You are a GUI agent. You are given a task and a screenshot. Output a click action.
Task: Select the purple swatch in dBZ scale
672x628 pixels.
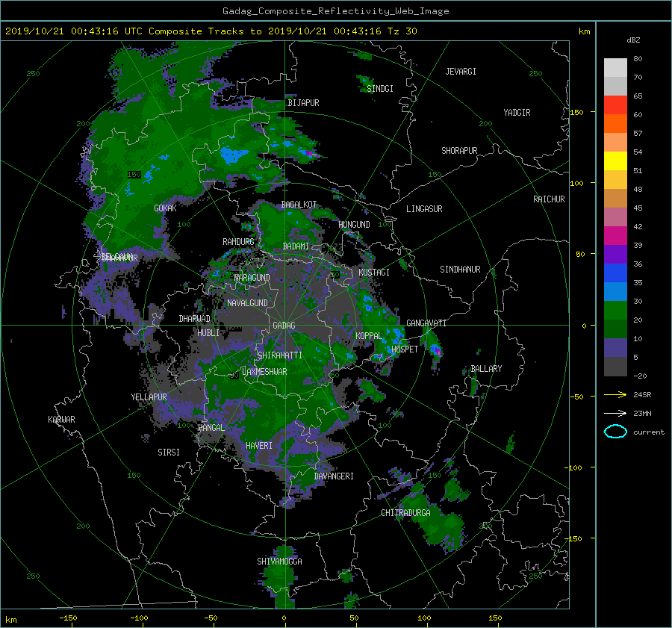click(615, 254)
